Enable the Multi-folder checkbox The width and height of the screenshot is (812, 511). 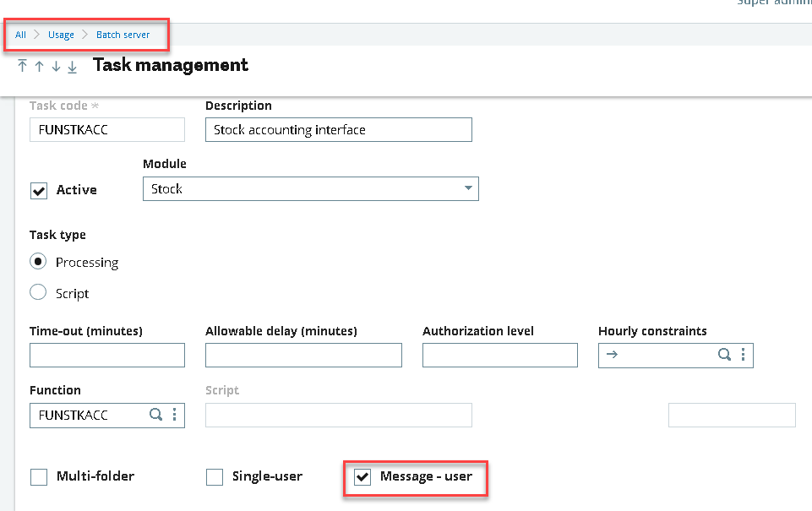(x=38, y=476)
